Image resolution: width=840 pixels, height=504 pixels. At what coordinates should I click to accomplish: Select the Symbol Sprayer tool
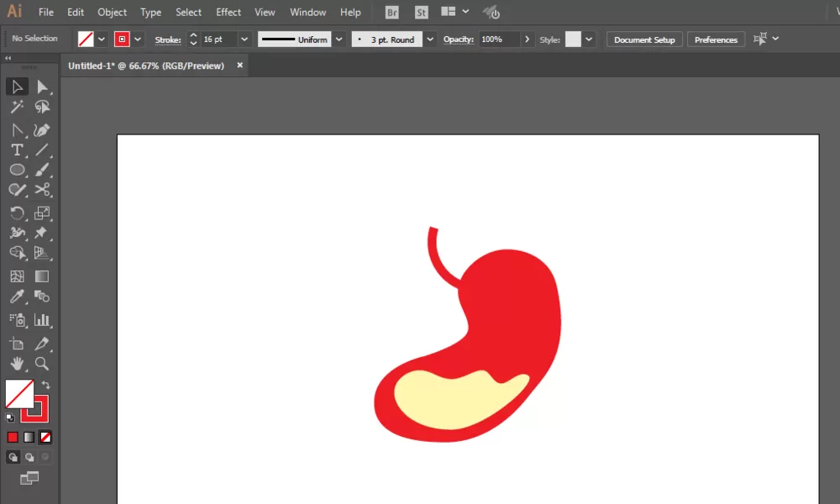click(x=17, y=320)
